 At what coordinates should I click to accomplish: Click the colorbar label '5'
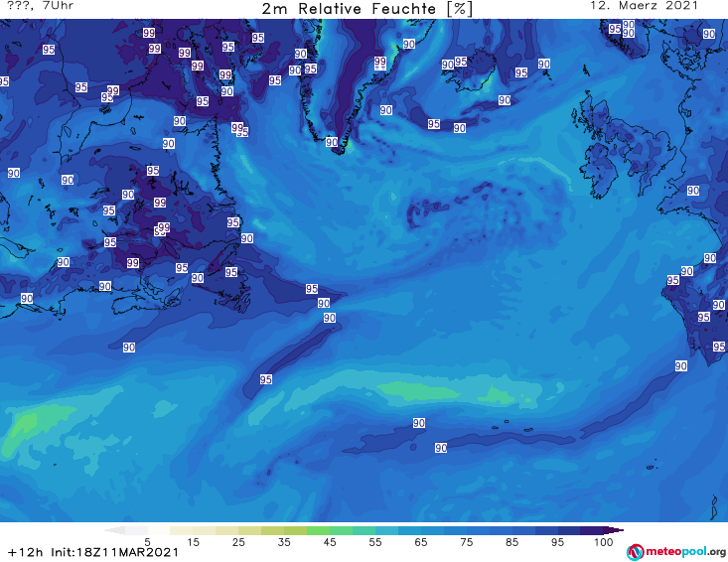coord(147,541)
